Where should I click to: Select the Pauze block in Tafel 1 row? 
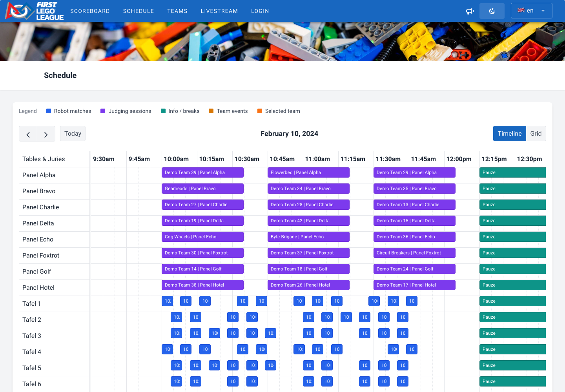[512, 301]
